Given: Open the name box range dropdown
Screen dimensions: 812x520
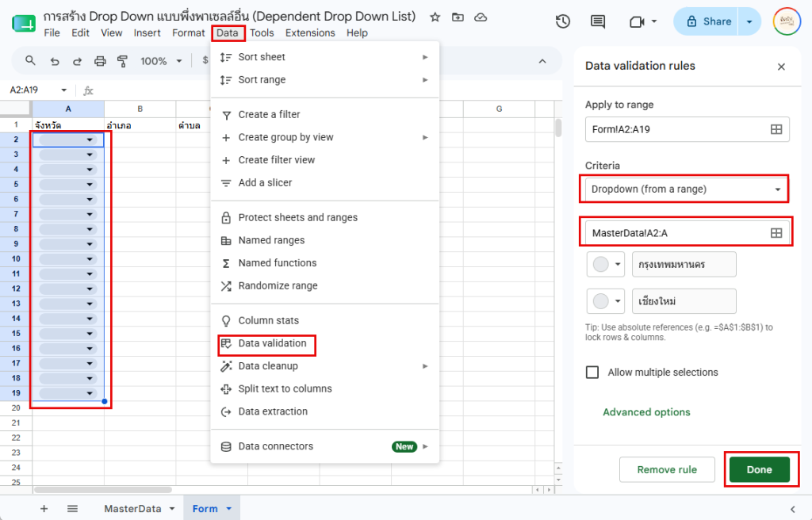Looking at the screenshot, I should pyautogui.click(x=63, y=90).
